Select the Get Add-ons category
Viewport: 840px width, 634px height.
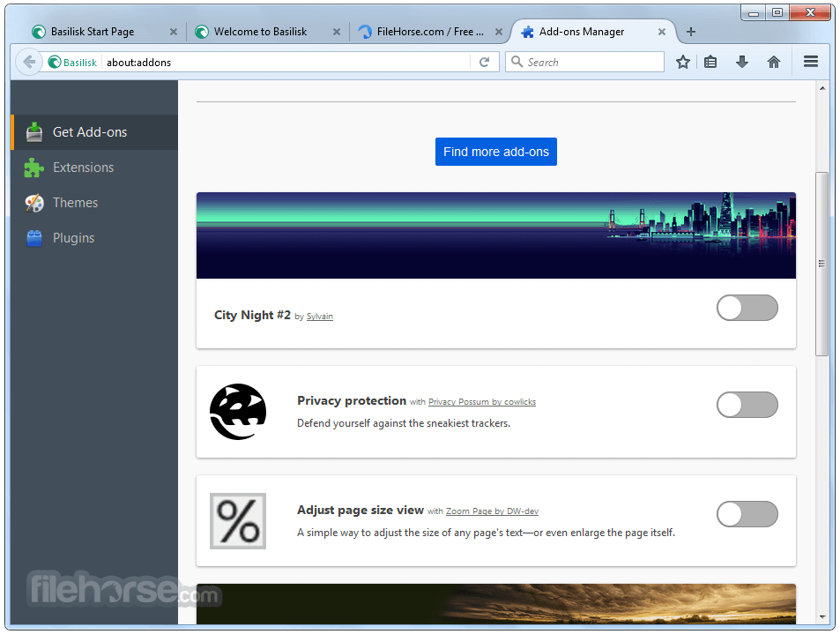(x=94, y=132)
